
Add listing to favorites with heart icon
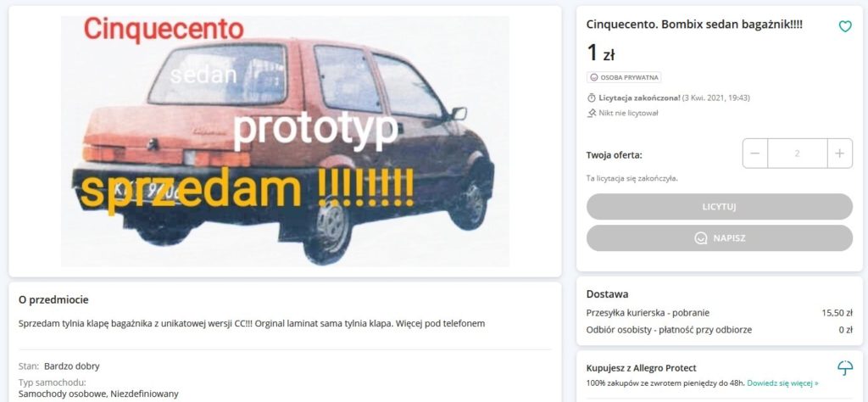(x=845, y=26)
